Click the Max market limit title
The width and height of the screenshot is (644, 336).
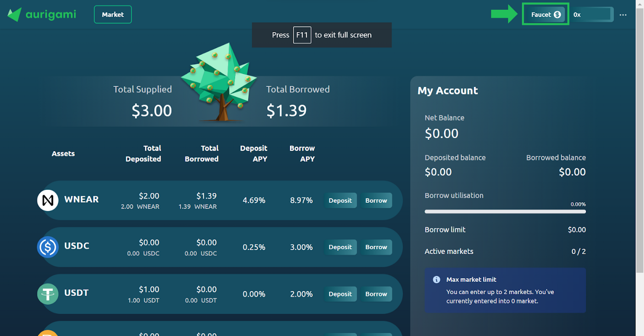click(471, 279)
